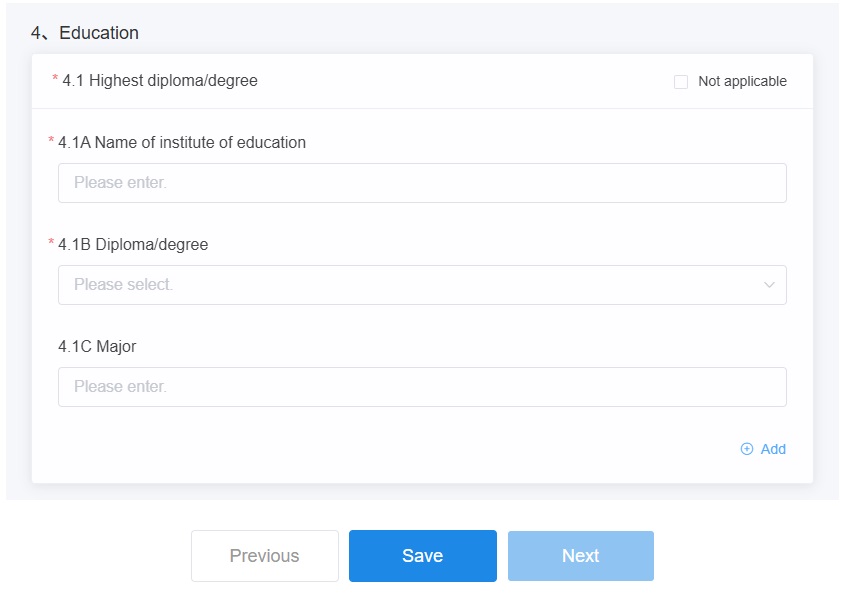
Task: Click the "4.1B Diploma/degree" label
Action: (133, 245)
